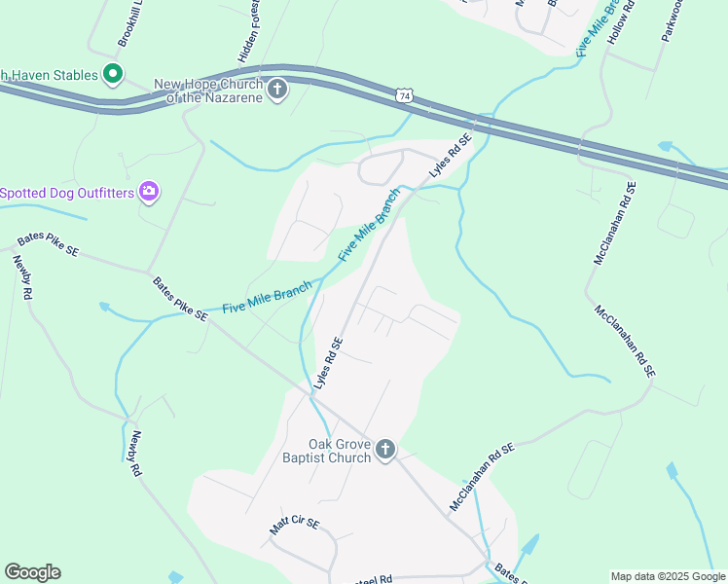Image resolution: width=728 pixels, height=584 pixels.
Task: Select the Hidden Forest road label
Action: (248, 31)
